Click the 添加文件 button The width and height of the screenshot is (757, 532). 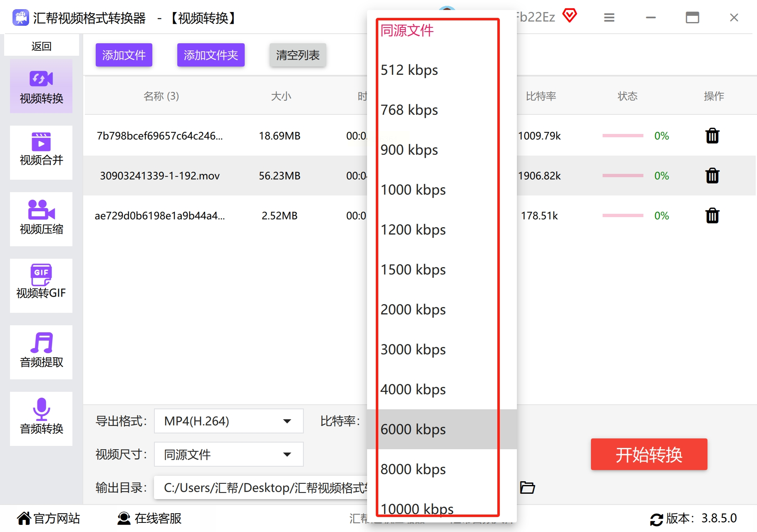coord(124,55)
